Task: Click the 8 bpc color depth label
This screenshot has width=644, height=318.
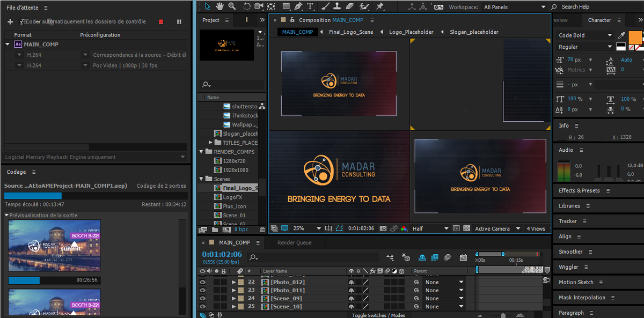Action: click(241, 229)
